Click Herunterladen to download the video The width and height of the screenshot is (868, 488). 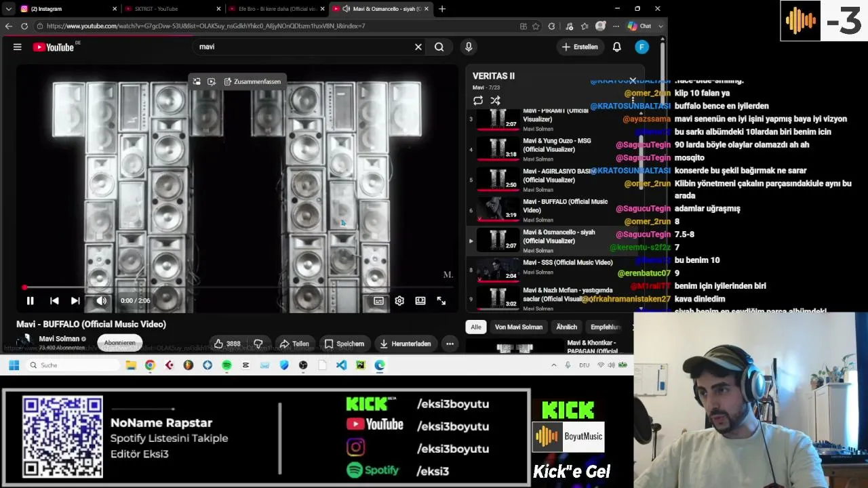pyautogui.click(x=406, y=344)
